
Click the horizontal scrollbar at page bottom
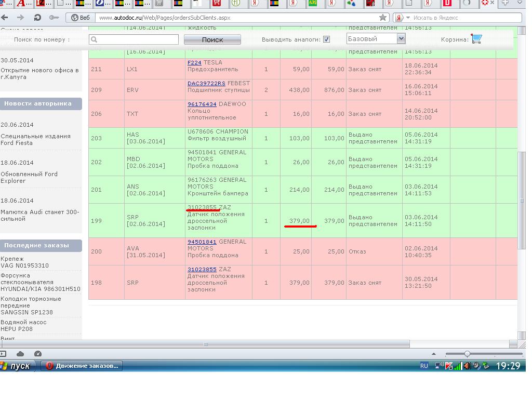click(x=205, y=344)
